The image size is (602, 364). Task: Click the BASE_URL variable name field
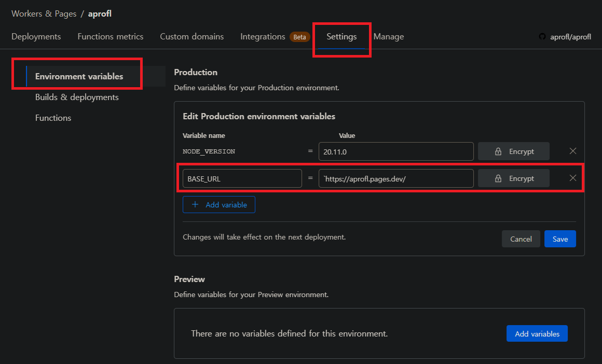coord(242,178)
